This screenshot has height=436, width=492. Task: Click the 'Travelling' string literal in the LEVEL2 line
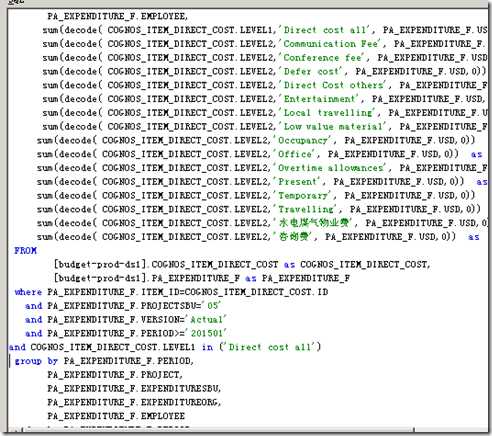[x=307, y=209]
